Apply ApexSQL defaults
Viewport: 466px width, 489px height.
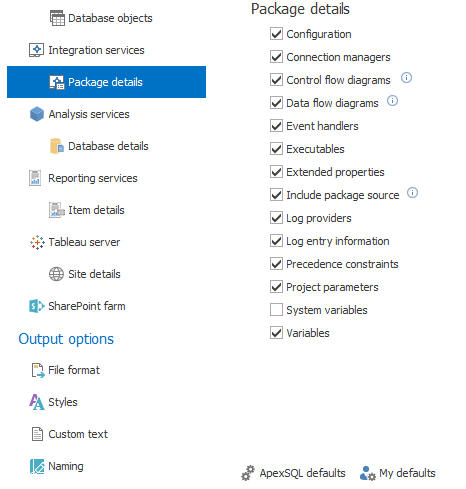pyautogui.click(x=293, y=473)
